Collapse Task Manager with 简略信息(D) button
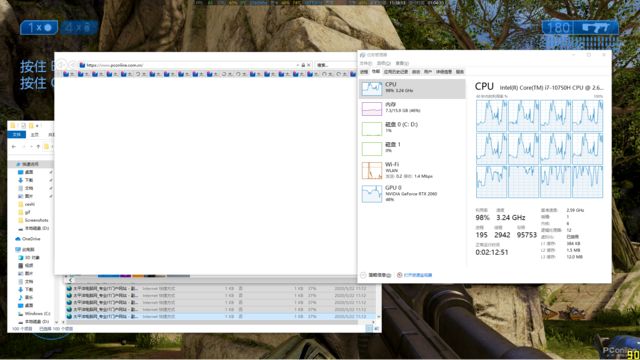 coord(376,275)
